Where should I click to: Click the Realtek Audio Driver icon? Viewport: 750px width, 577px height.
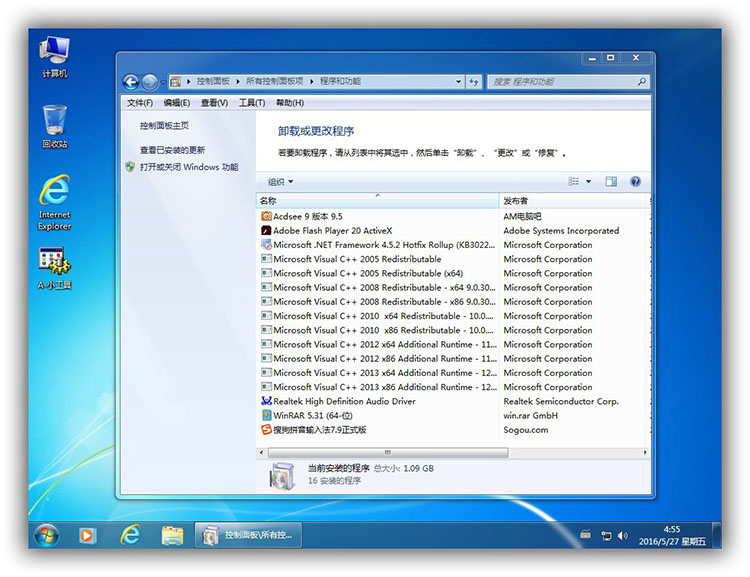266,401
